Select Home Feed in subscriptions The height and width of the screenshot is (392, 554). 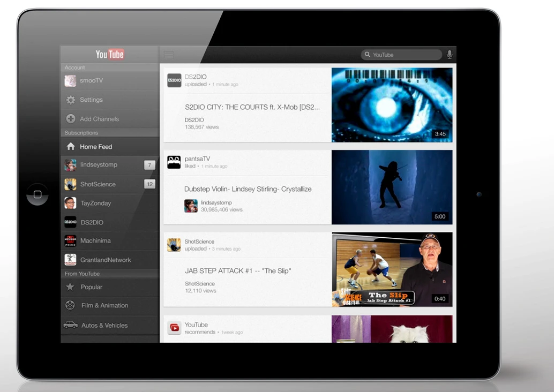coord(110,147)
